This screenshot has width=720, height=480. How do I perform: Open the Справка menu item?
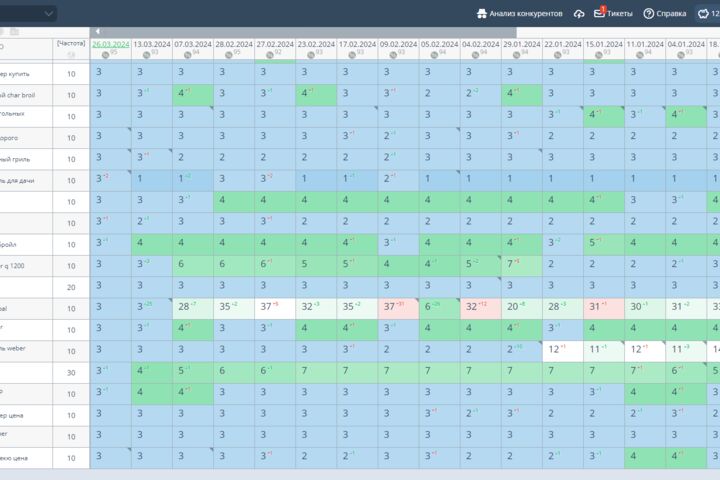click(x=671, y=14)
